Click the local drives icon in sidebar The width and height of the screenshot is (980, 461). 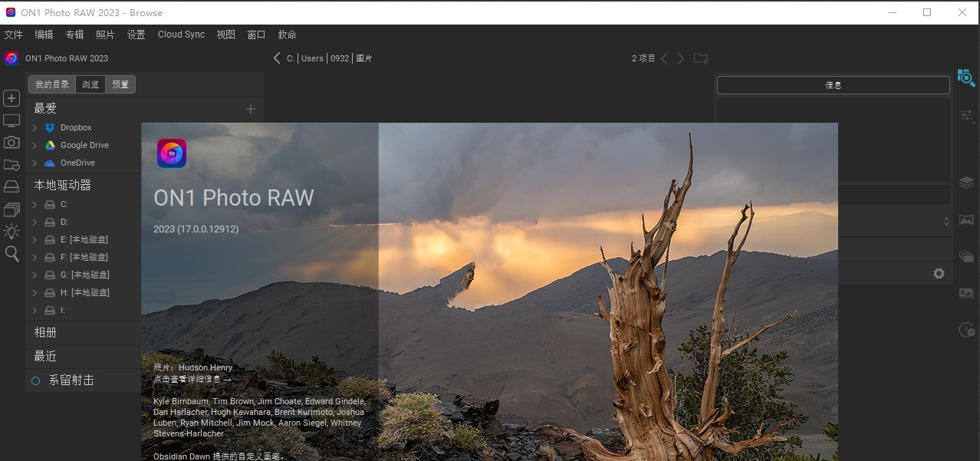point(12,186)
